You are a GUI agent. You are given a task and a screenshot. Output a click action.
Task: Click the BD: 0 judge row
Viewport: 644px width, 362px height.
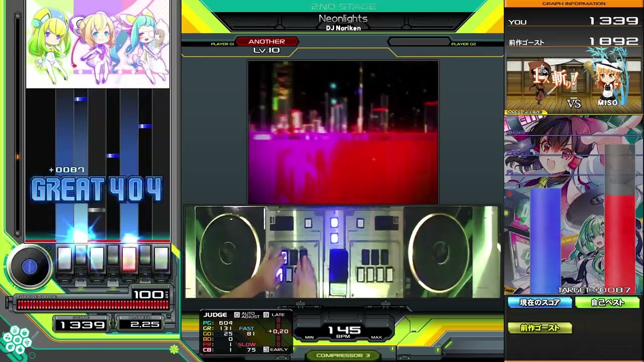tap(218, 339)
